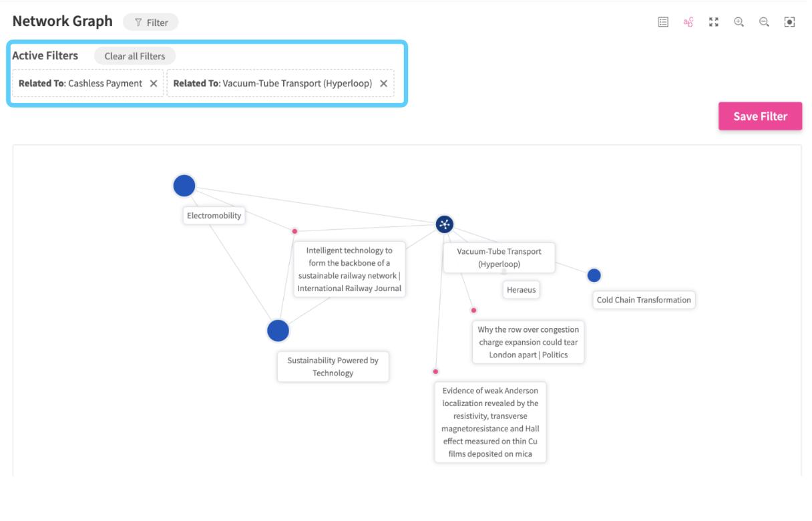Zoom in on the network graph
Viewport: 812px width, 521px height.
(739, 22)
